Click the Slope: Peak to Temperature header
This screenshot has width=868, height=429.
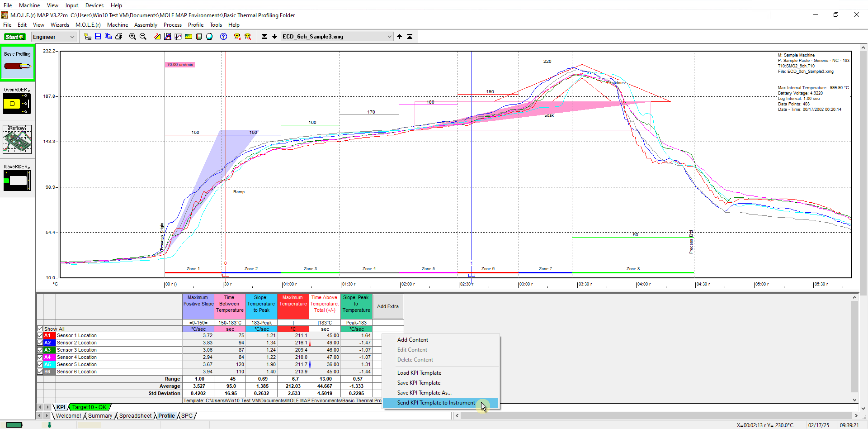[x=356, y=307]
